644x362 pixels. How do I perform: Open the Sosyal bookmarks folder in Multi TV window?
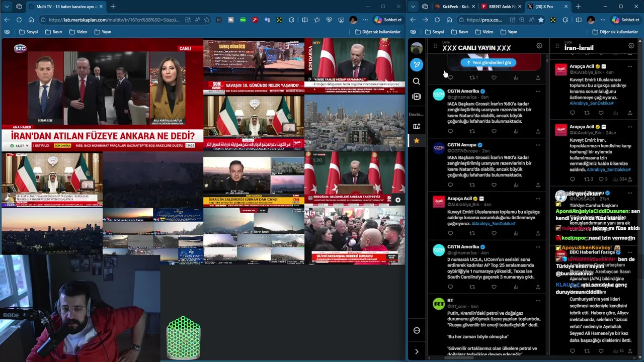[x=28, y=32]
